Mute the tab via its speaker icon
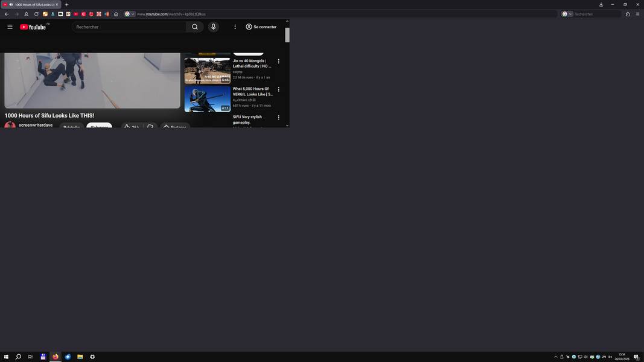 11,4
